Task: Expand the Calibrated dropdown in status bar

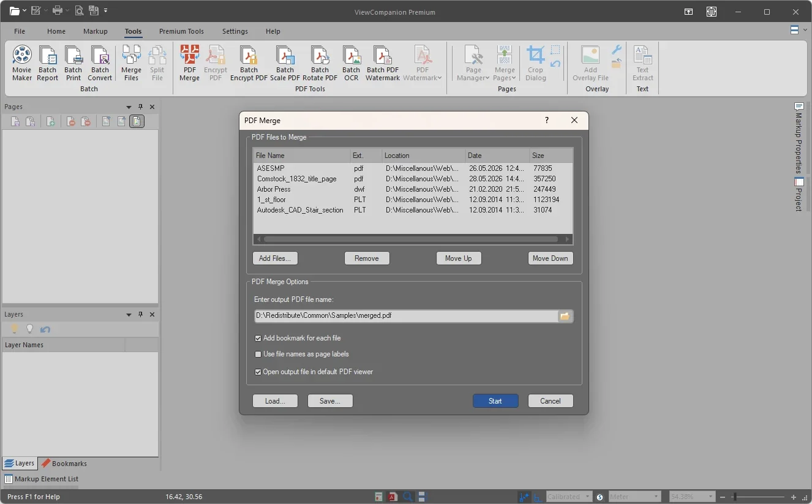Action: (x=569, y=497)
